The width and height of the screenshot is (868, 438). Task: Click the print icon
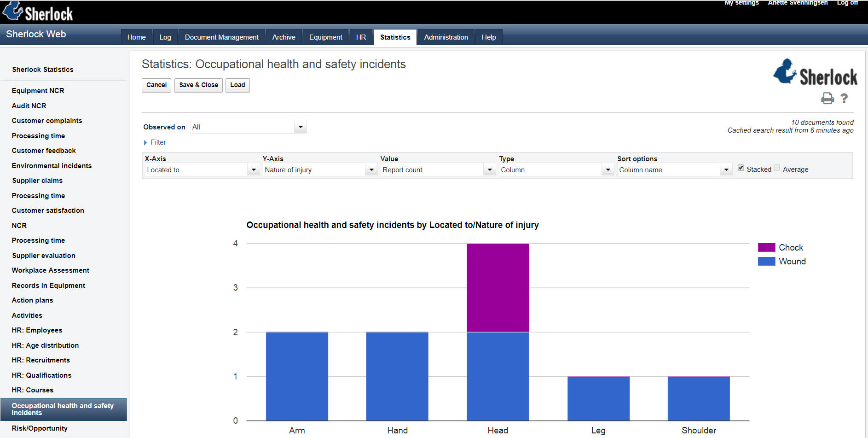pyautogui.click(x=827, y=98)
